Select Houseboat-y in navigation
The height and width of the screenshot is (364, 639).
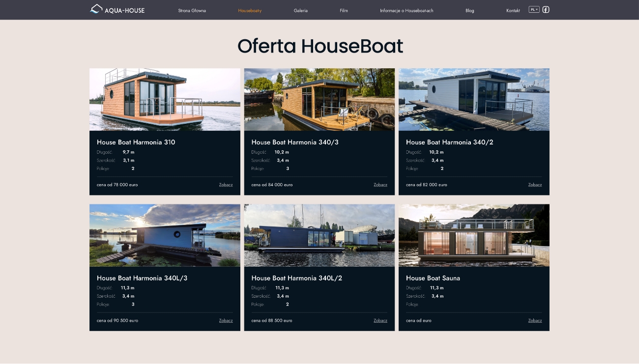pyautogui.click(x=250, y=10)
